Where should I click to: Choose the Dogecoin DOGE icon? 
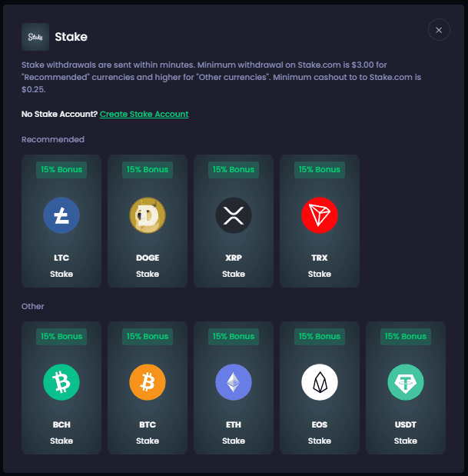click(x=148, y=215)
